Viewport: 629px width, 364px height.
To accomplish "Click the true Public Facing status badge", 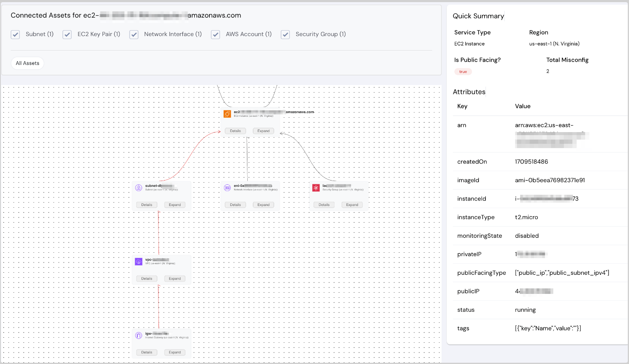I will pyautogui.click(x=463, y=71).
